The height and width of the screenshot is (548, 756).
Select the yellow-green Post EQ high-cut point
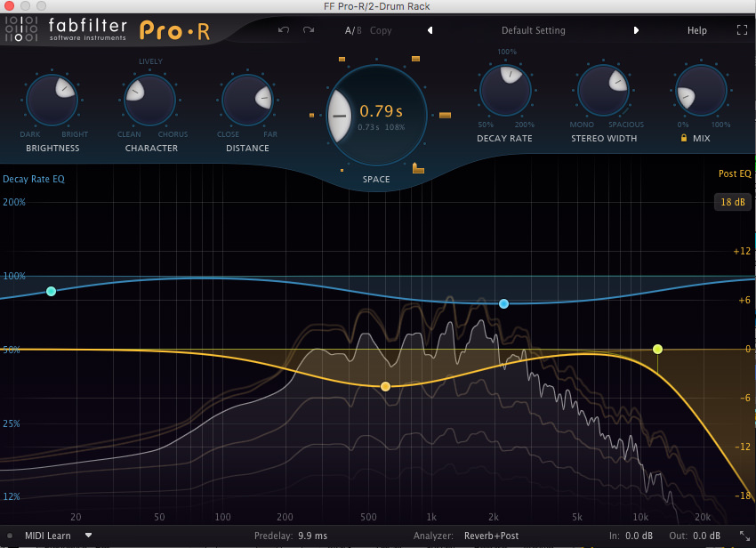pos(657,349)
